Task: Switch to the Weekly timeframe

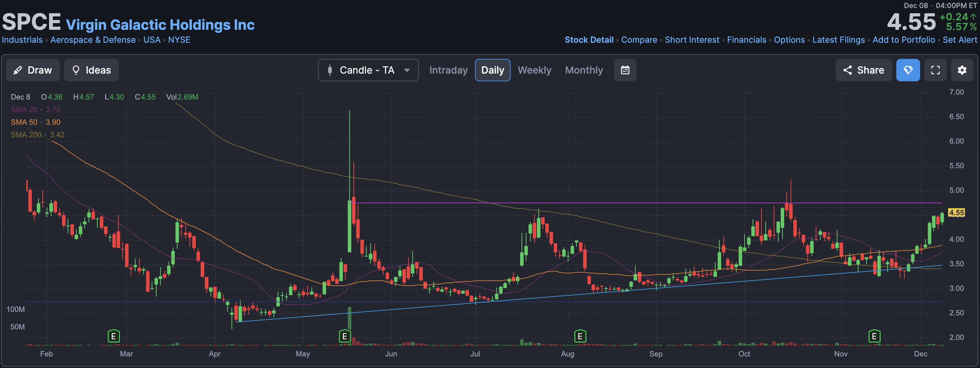Action: click(534, 70)
